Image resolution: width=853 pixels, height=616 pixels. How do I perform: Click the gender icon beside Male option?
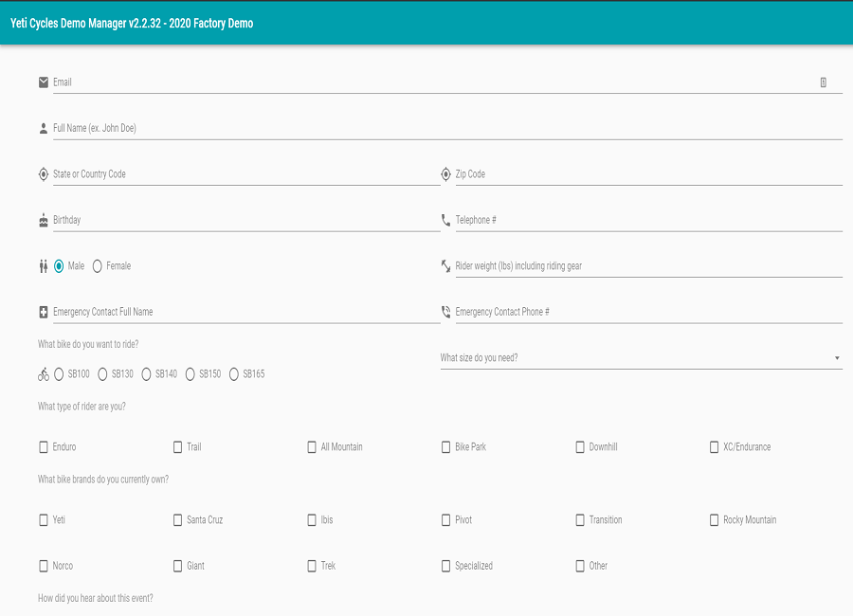[44, 266]
